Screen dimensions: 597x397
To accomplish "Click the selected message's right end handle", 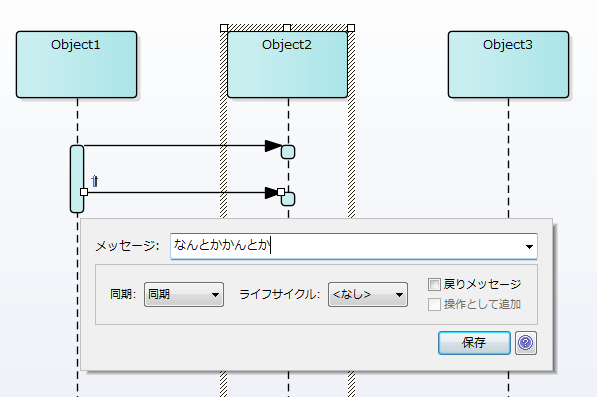I will tap(281, 192).
